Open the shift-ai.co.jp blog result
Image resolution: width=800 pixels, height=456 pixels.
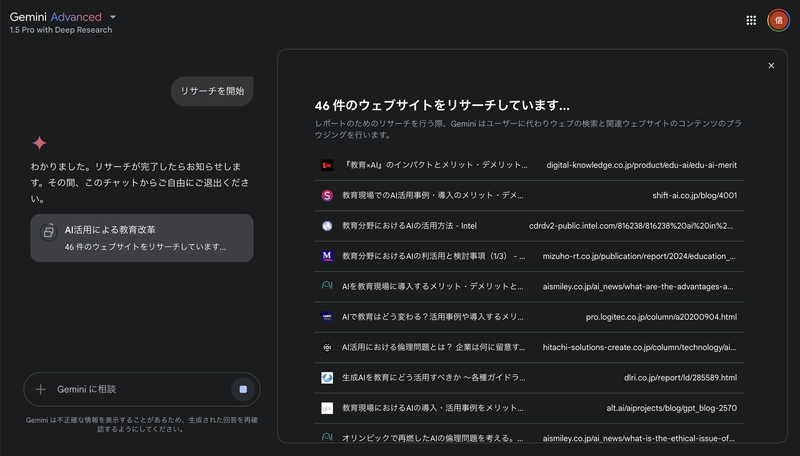tap(693, 195)
